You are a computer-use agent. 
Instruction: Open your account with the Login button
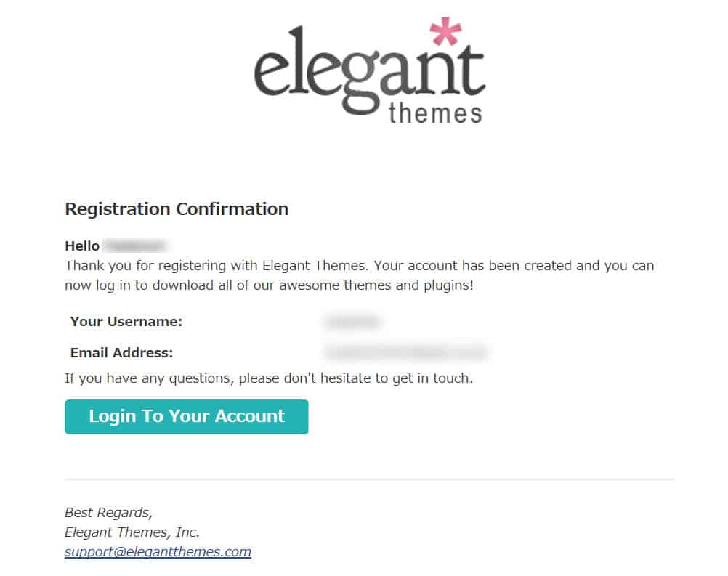(186, 416)
